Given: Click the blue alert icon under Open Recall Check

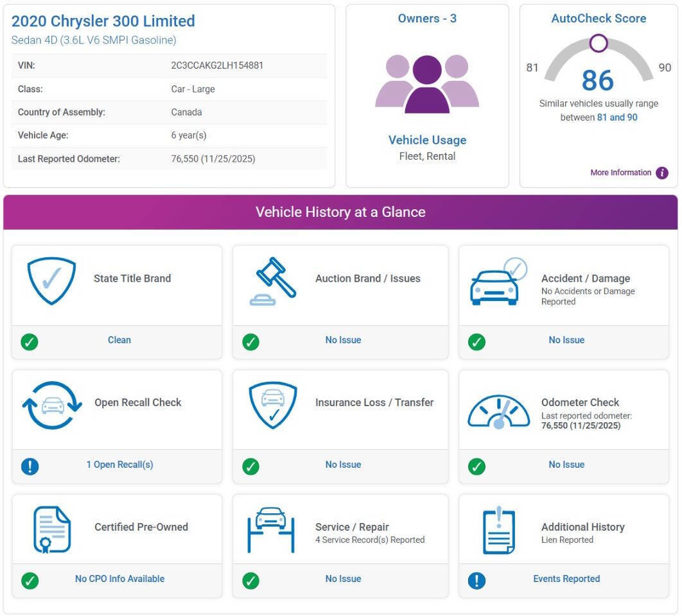Looking at the screenshot, I should 30,466.
